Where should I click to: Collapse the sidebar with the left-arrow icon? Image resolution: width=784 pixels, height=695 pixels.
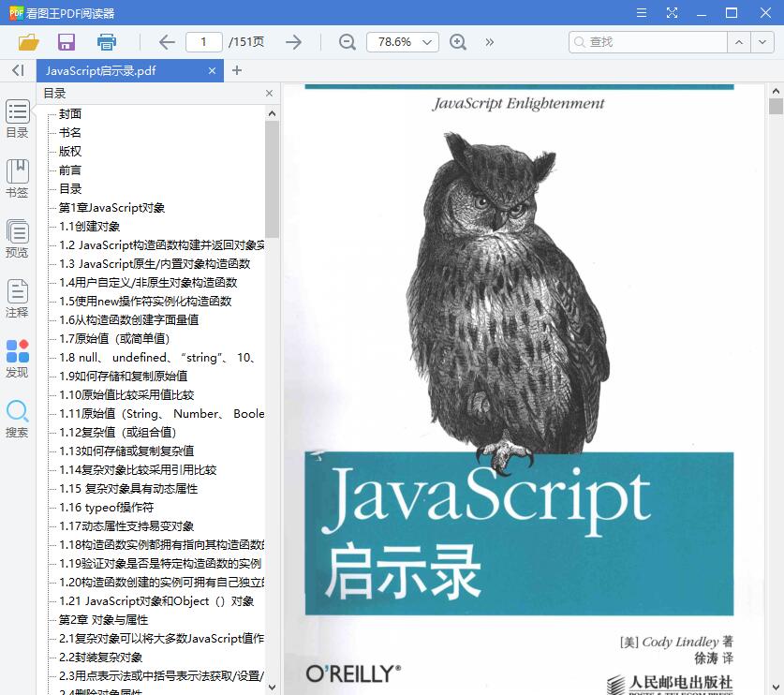18,70
